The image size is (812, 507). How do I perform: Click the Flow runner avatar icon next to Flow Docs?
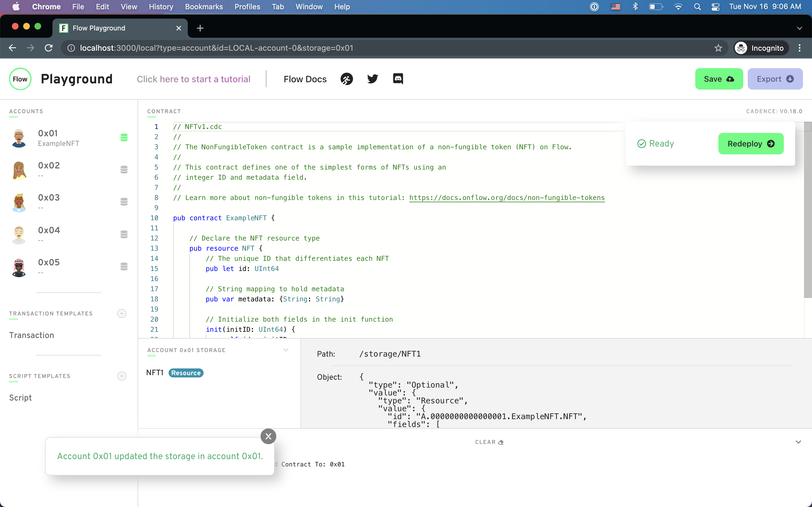[347, 79]
